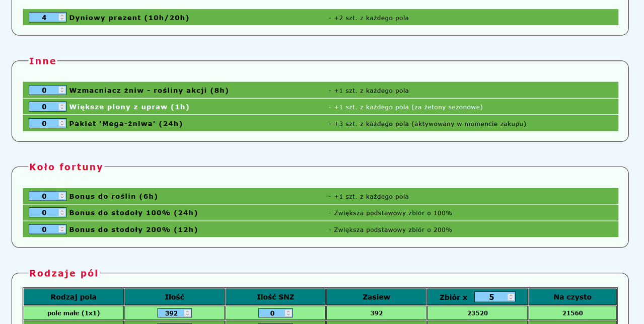Click the Na czysto column header

573,297
